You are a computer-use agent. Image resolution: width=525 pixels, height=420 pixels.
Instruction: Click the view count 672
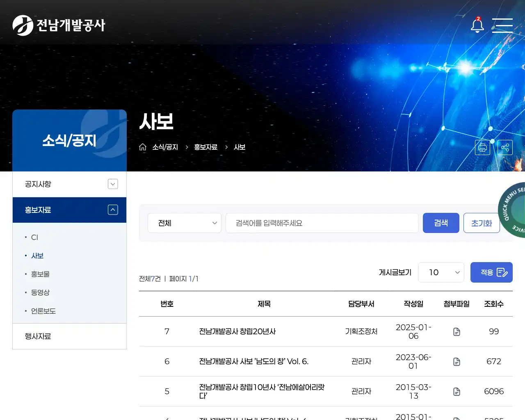pos(494,361)
